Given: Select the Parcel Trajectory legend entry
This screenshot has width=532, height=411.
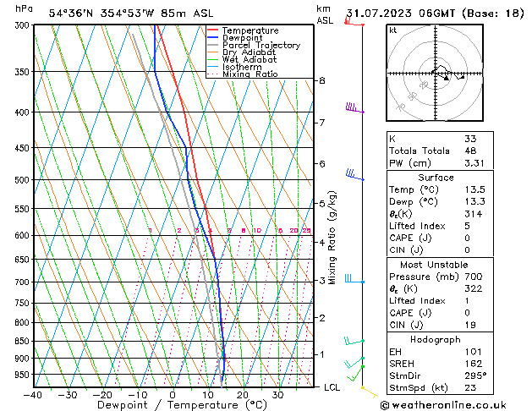Looking at the screenshot, I should (261, 46).
